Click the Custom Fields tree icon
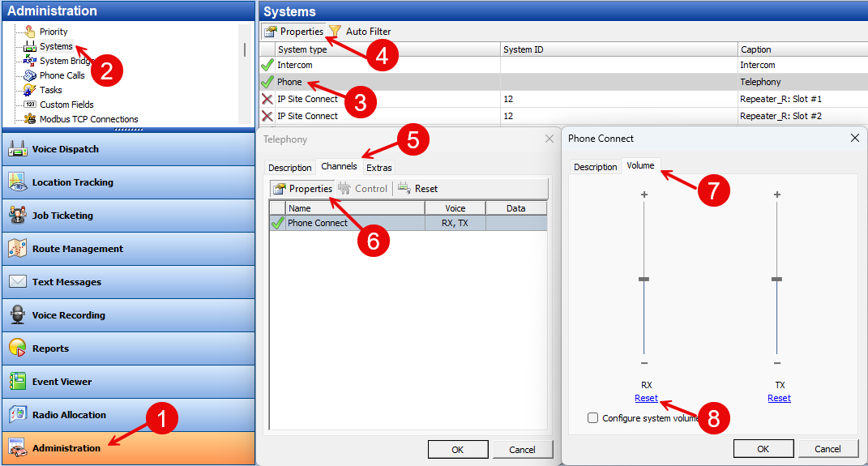Viewport: 868px width, 466px height. [x=30, y=104]
